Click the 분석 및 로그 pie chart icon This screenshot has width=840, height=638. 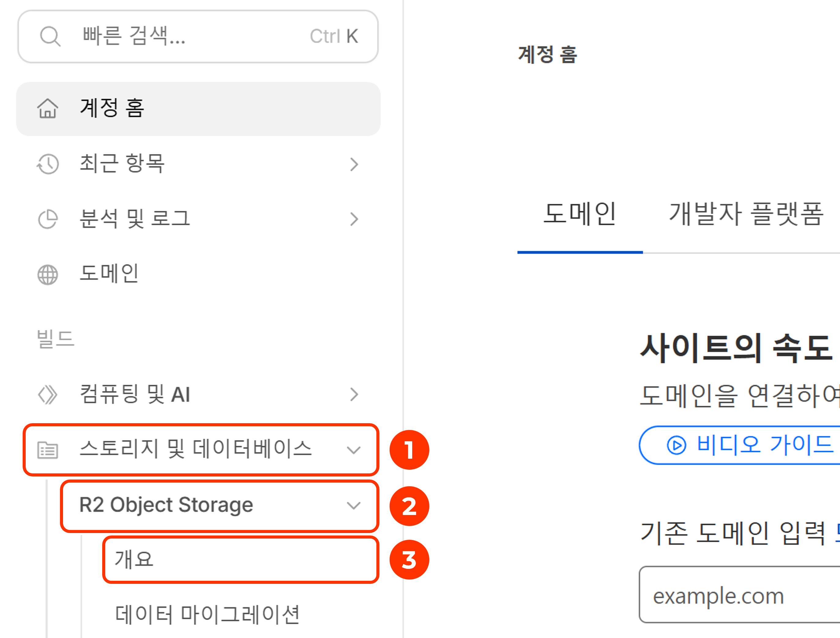pyautogui.click(x=48, y=219)
